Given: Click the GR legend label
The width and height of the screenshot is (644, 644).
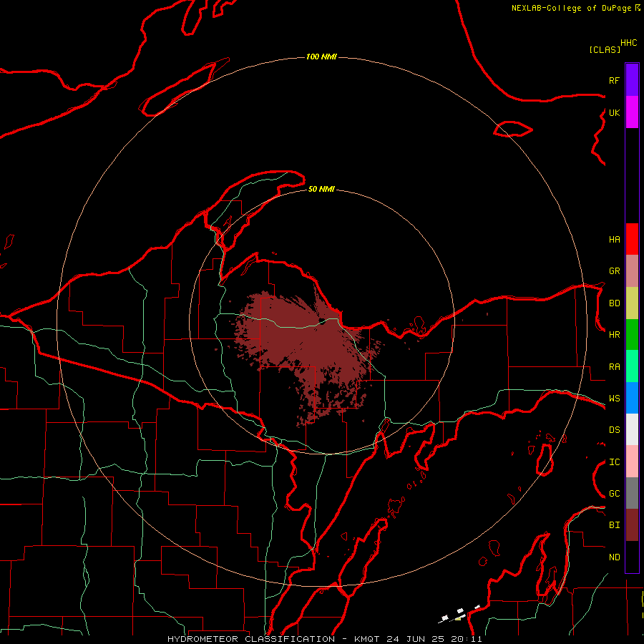Looking at the screenshot, I should [614, 271].
